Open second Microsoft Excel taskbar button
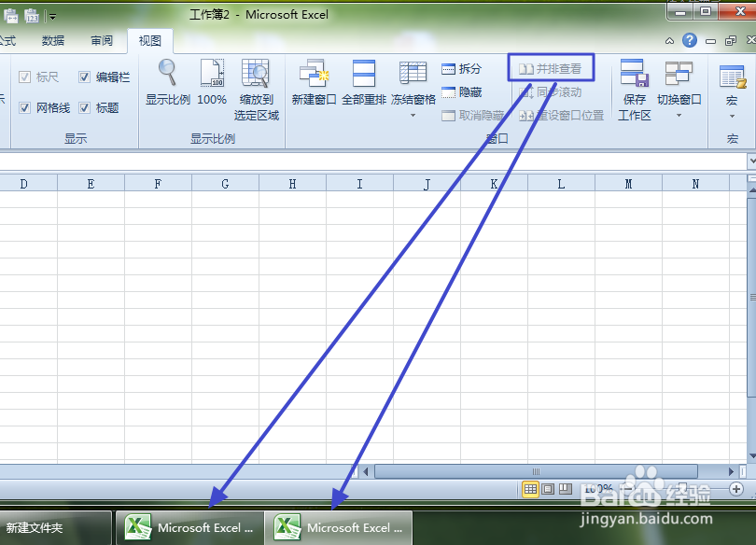This screenshot has width=756, height=545. coord(339,527)
